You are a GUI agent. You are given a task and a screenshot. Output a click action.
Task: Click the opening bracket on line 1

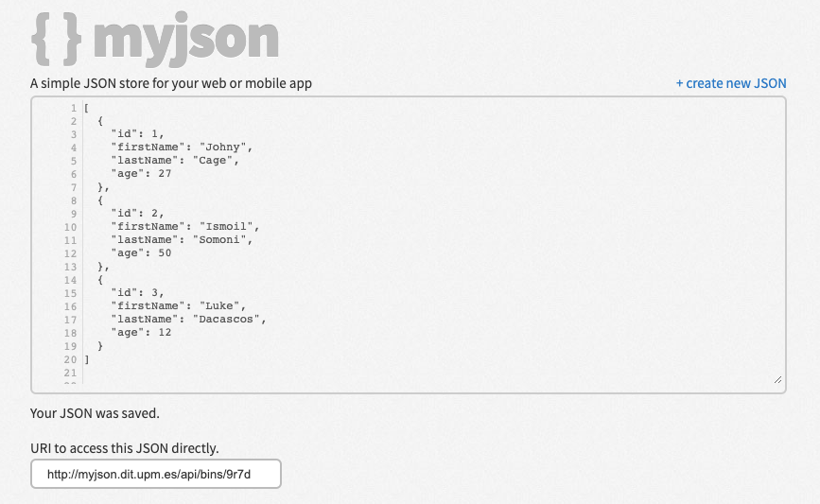86,108
